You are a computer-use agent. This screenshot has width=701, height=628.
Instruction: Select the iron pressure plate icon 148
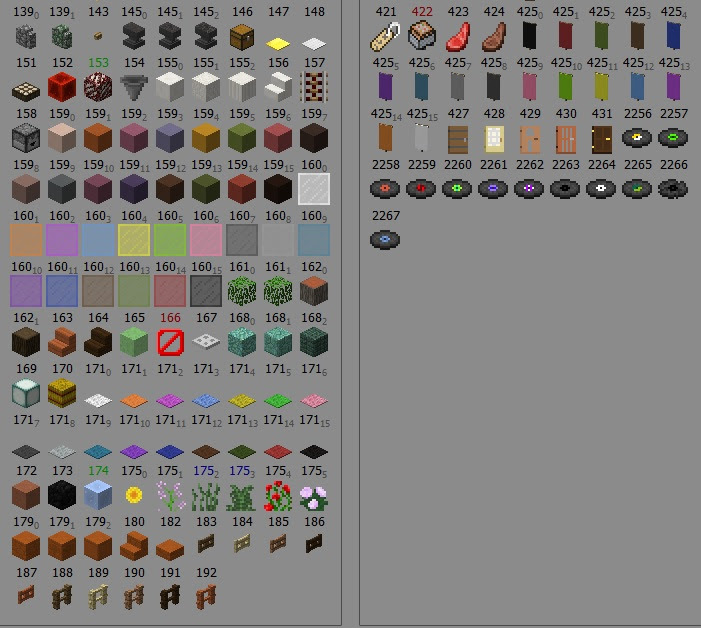point(314,44)
